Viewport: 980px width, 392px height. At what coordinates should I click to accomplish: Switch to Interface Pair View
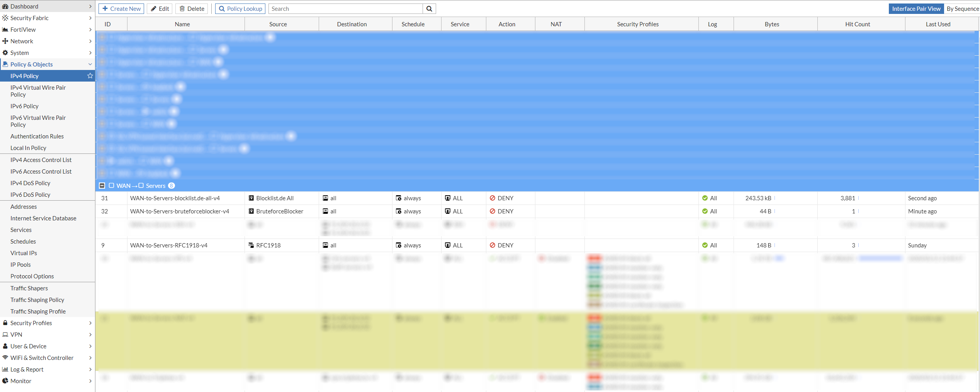pyautogui.click(x=916, y=9)
